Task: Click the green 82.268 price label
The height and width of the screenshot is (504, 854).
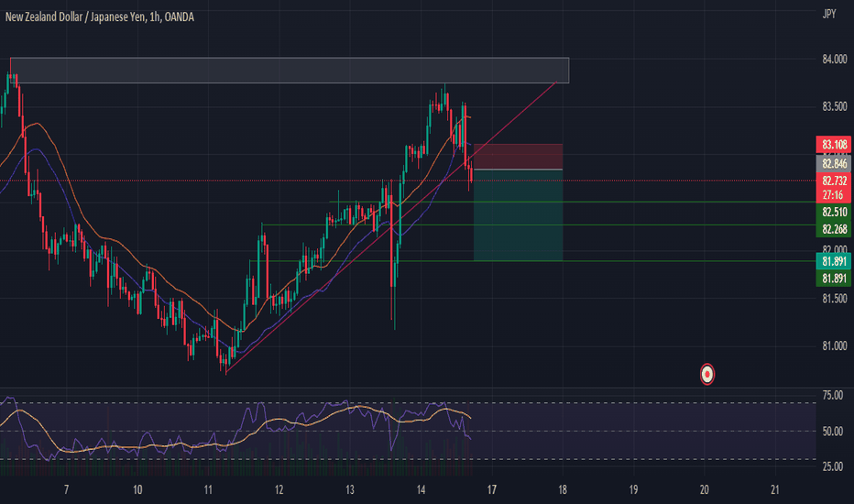Action: click(834, 229)
